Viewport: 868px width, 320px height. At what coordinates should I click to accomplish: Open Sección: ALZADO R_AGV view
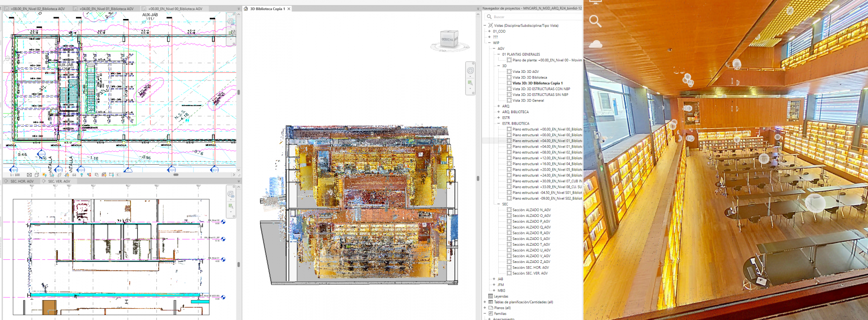point(531,233)
